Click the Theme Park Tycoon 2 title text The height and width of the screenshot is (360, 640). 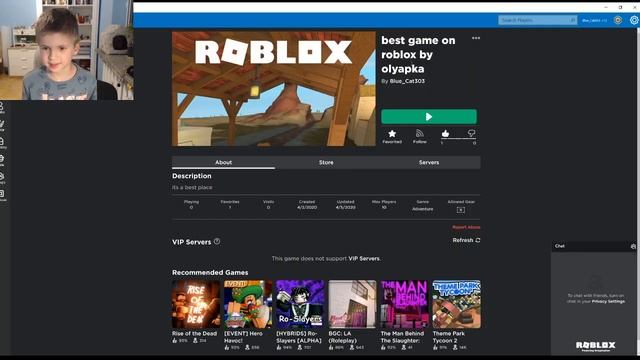pyautogui.click(x=449, y=337)
